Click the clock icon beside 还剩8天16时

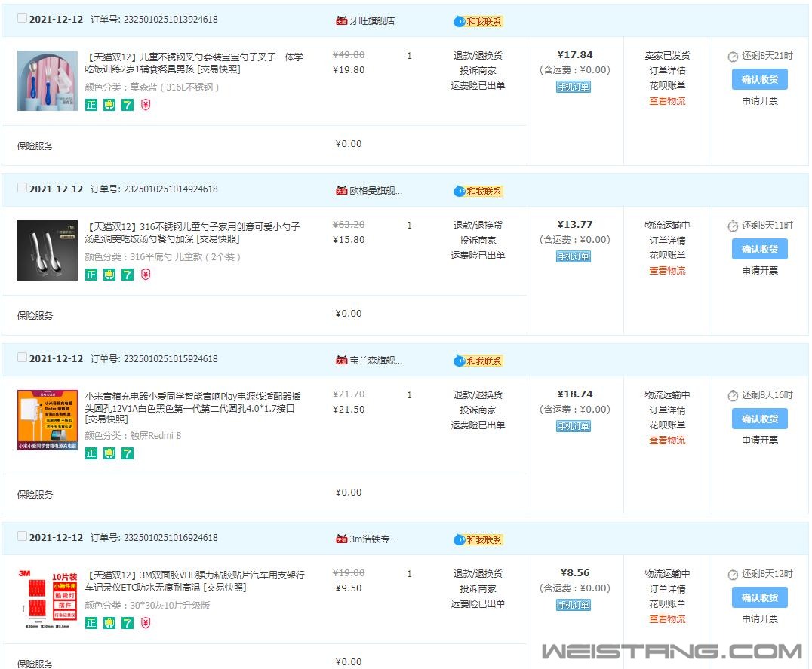click(x=733, y=396)
